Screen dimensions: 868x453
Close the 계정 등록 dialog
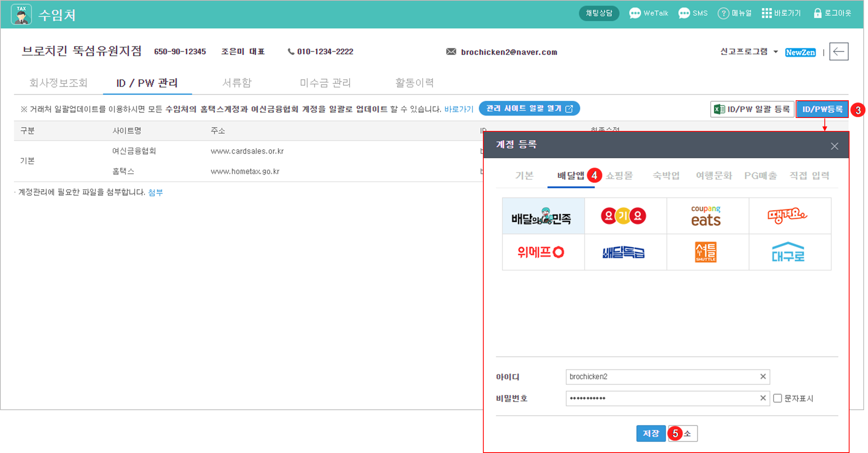click(x=834, y=146)
